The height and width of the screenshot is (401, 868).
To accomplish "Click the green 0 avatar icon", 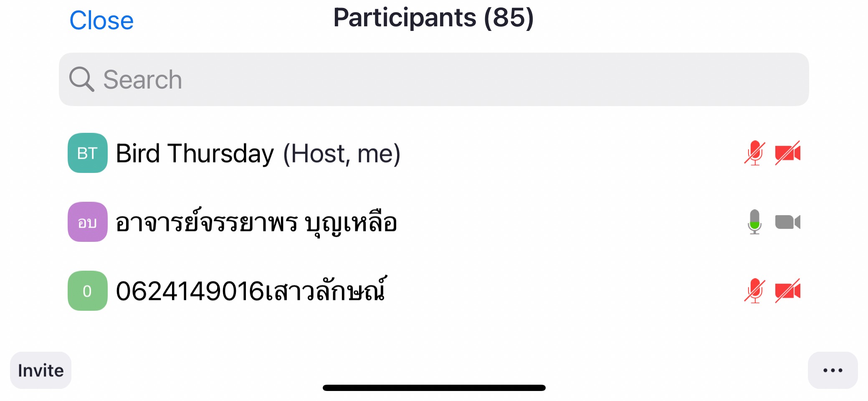I will tap(88, 291).
